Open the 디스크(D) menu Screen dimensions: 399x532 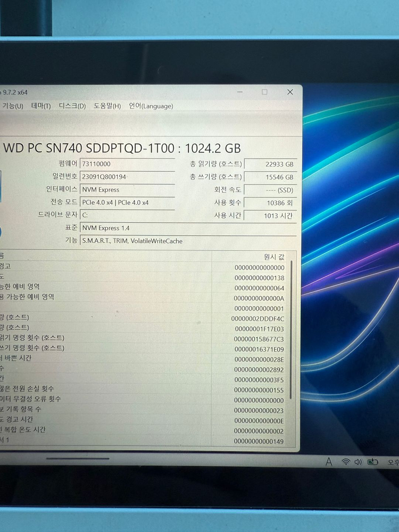click(x=72, y=106)
